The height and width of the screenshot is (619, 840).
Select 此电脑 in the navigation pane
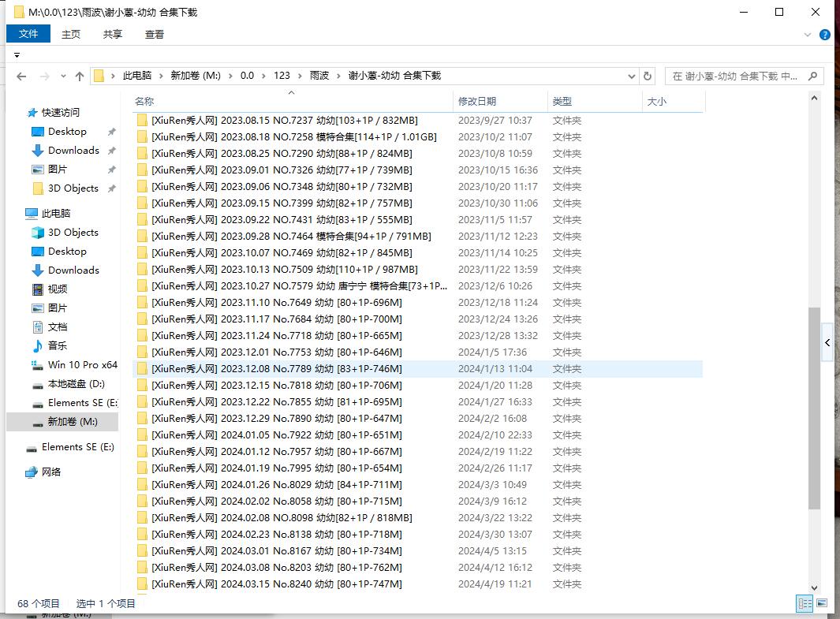pos(56,214)
